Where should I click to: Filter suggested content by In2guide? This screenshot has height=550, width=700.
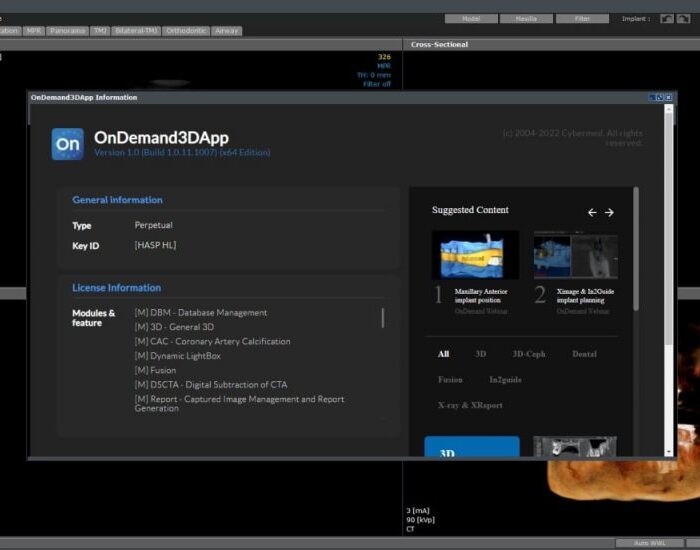(505, 379)
